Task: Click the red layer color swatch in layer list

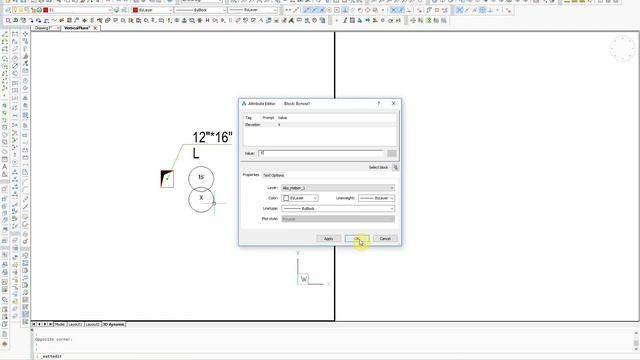Action: 46,10
